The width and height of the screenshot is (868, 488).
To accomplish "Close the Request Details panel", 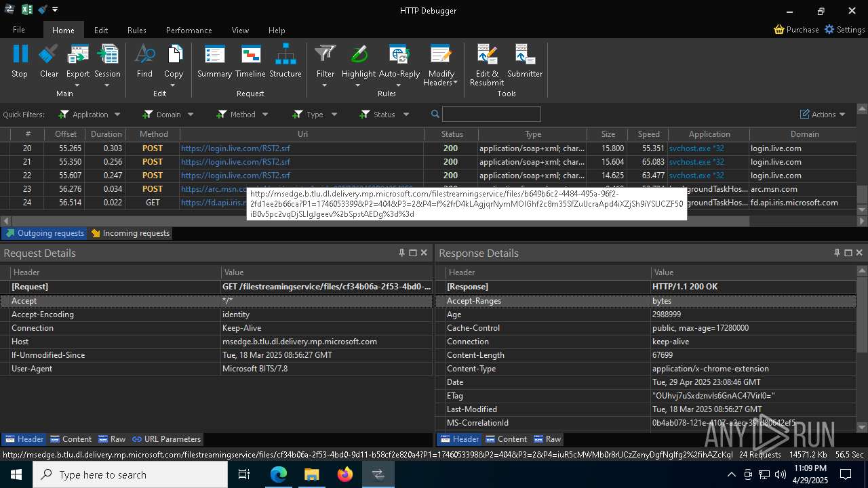I will tap(424, 253).
